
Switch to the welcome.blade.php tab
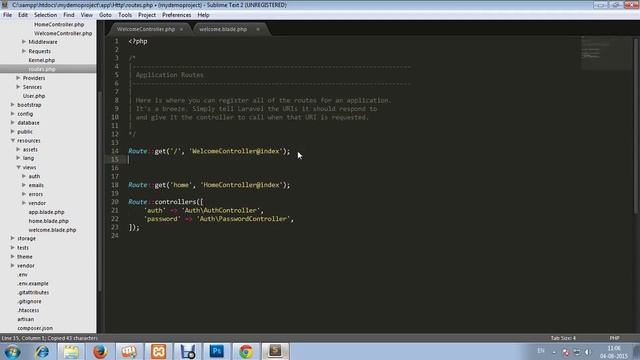point(223,29)
